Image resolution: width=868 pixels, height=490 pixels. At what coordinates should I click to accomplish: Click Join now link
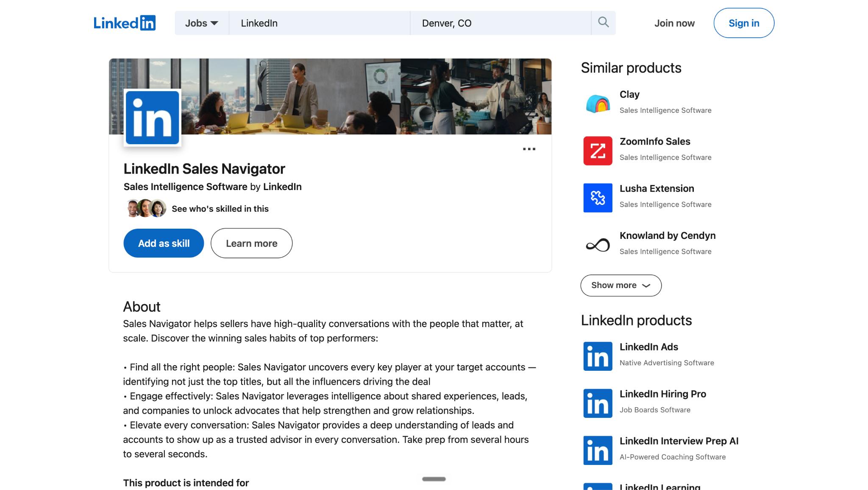click(x=674, y=23)
